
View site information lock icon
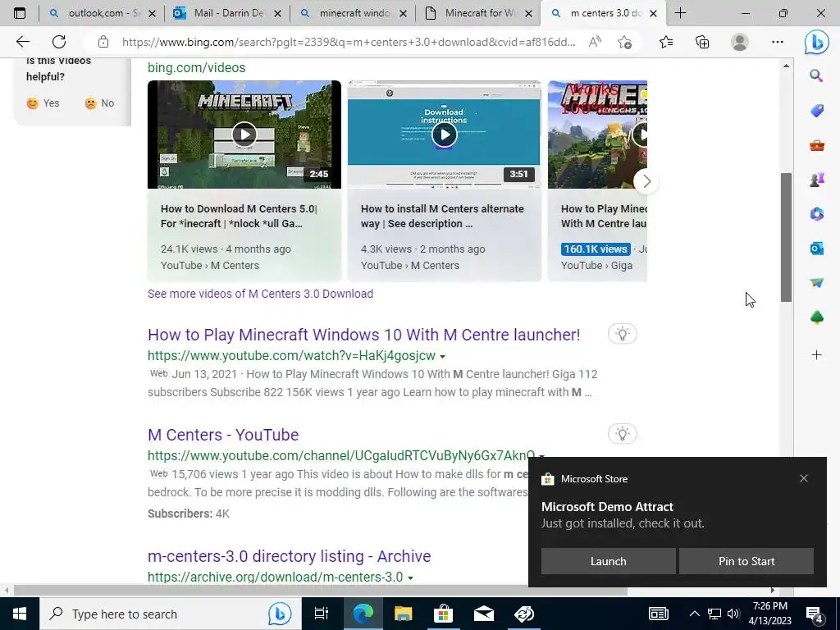(x=103, y=42)
